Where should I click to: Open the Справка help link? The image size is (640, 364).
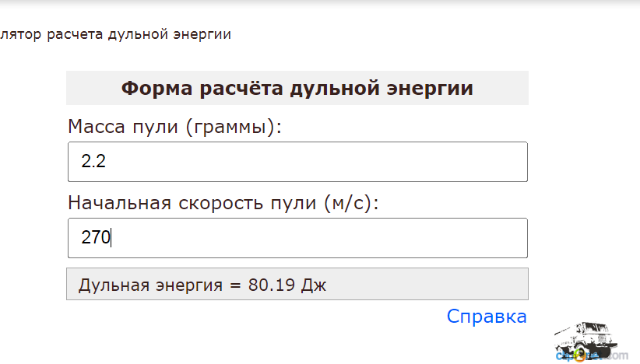pyautogui.click(x=487, y=317)
